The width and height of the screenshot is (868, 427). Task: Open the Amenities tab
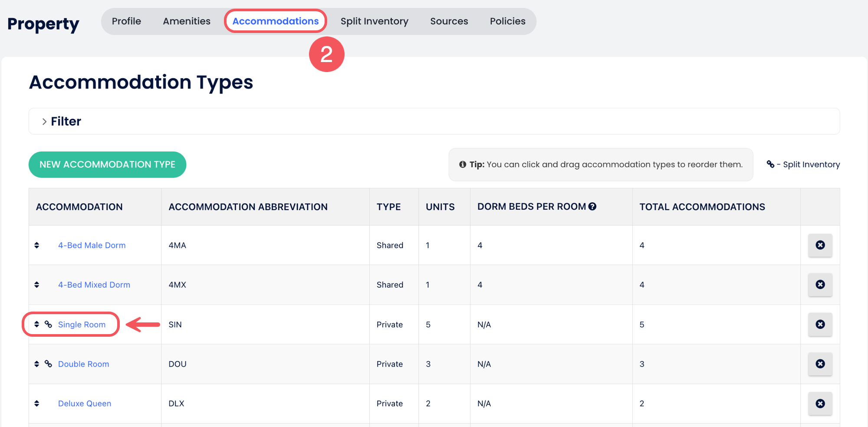pos(187,21)
